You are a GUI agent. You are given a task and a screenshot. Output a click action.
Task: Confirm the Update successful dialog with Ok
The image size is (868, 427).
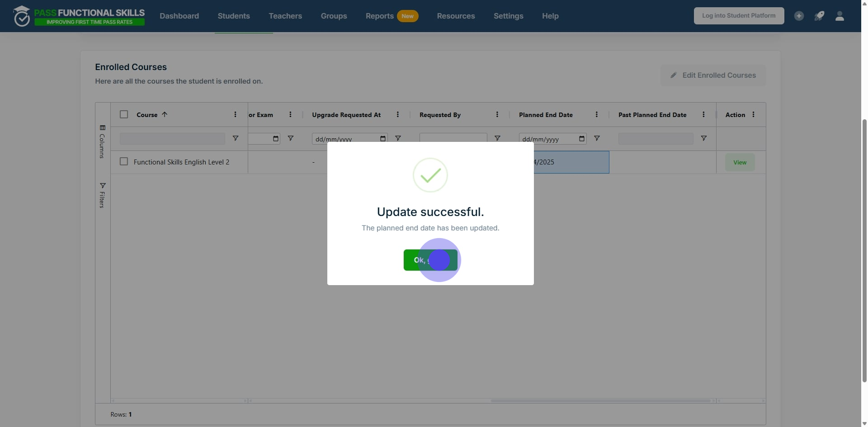pos(430,260)
